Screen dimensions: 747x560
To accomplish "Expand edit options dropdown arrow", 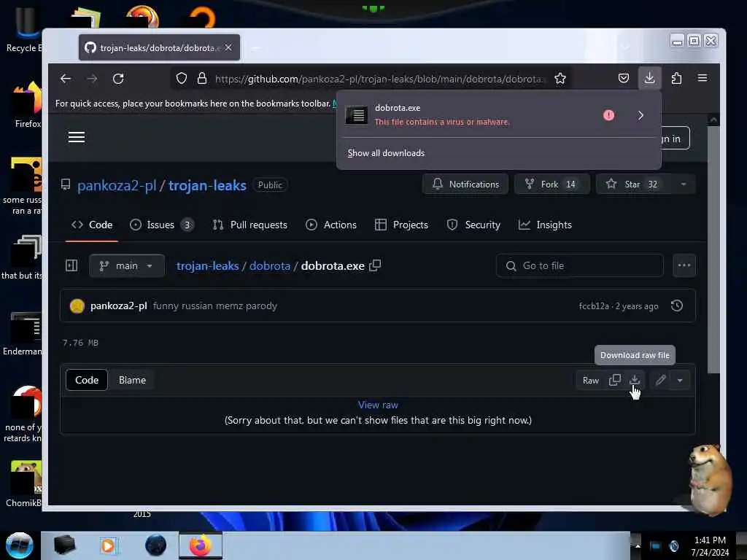I will click(x=680, y=380).
